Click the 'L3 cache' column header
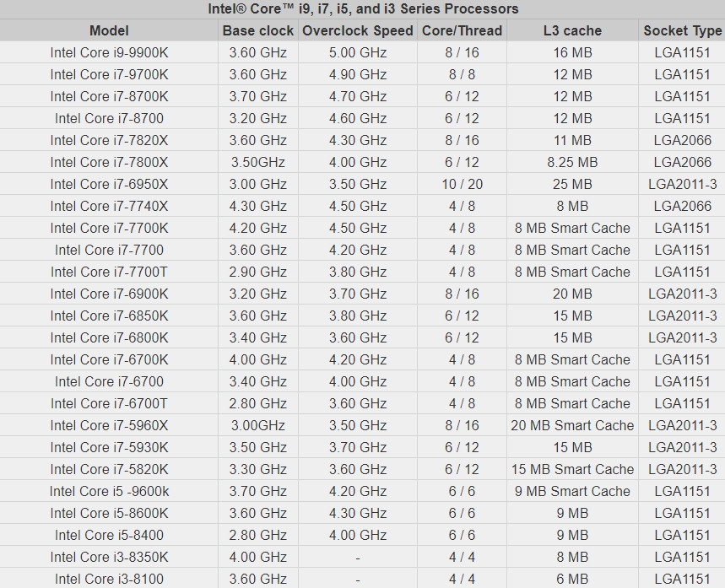Screen dimensions: 725x588 [x=572, y=30]
